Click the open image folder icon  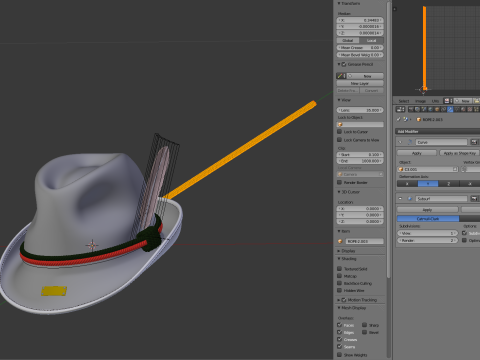click(476, 101)
